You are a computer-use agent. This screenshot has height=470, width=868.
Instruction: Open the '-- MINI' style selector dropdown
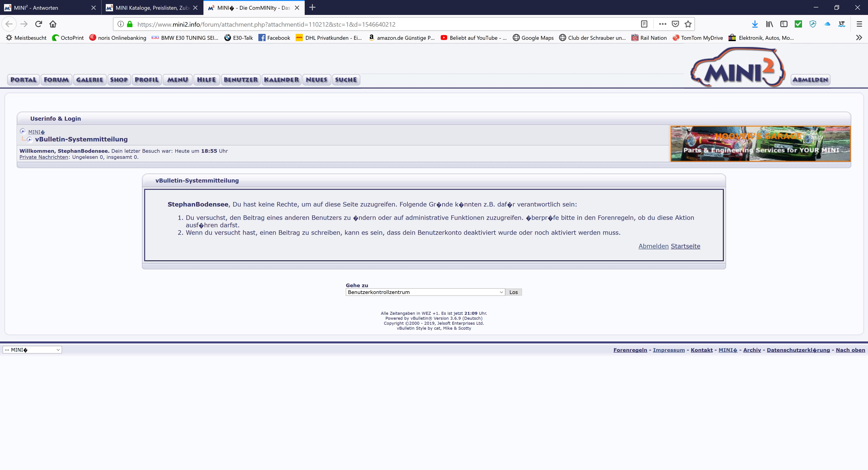tap(32, 350)
